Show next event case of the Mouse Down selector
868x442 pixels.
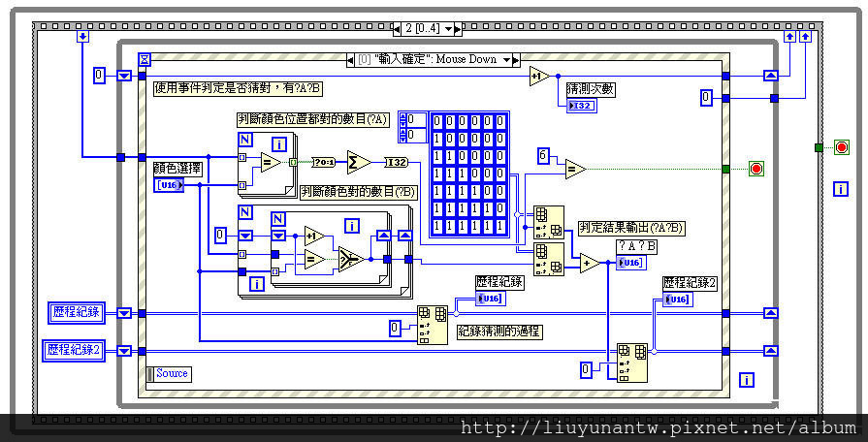tap(516, 60)
